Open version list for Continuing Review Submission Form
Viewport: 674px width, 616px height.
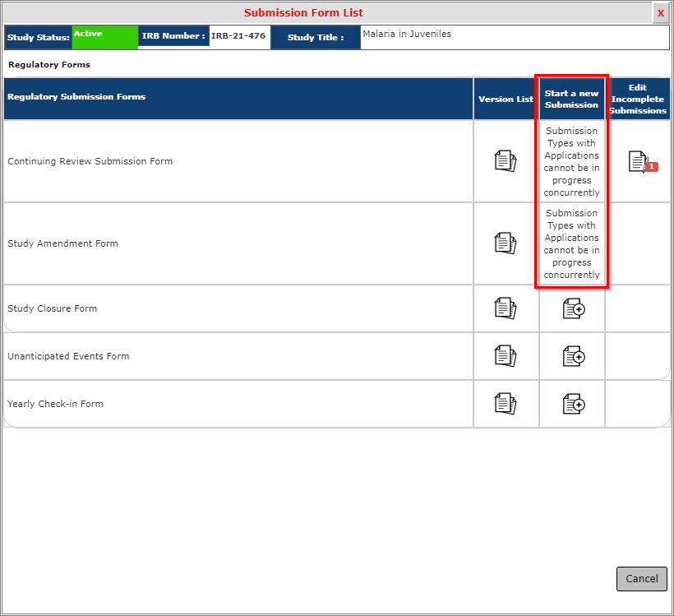point(505,161)
